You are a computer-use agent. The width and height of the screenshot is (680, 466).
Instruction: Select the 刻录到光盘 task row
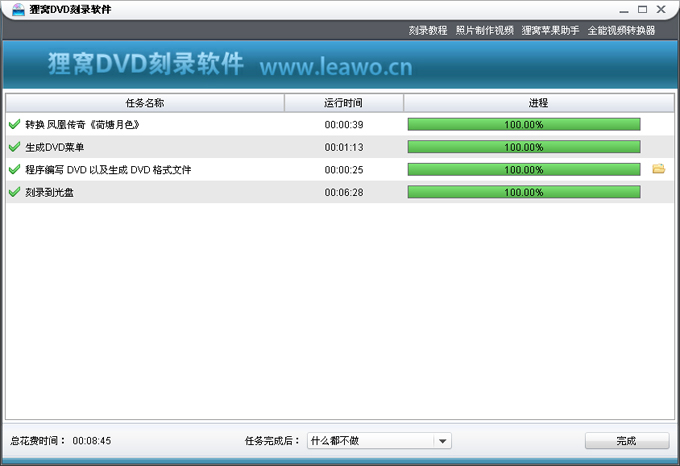tap(340, 192)
